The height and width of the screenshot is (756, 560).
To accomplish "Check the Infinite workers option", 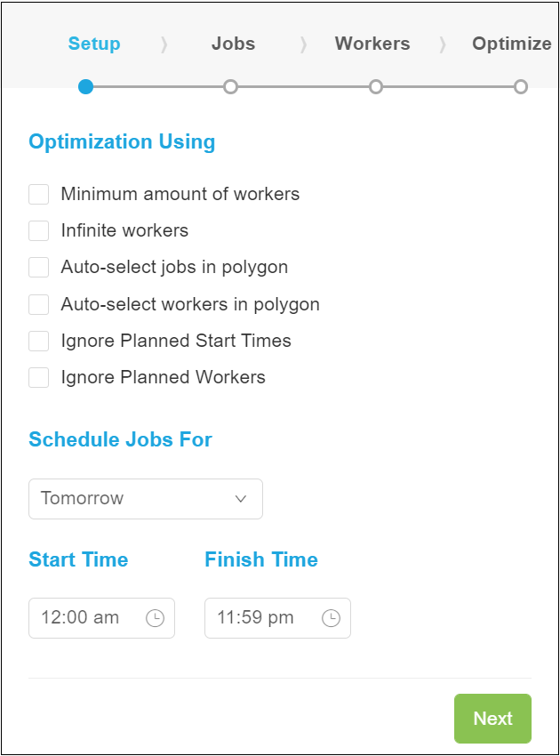I will tap(38, 230).
